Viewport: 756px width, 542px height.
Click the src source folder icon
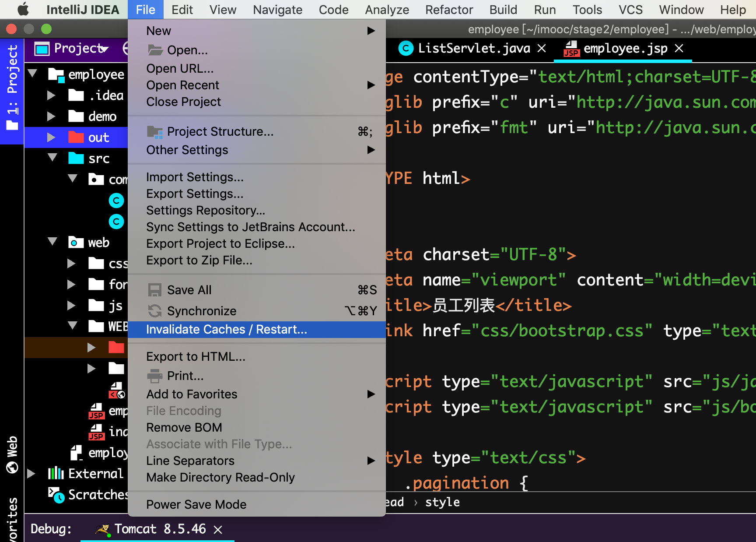pyautogui.click(x=76, y=158)
